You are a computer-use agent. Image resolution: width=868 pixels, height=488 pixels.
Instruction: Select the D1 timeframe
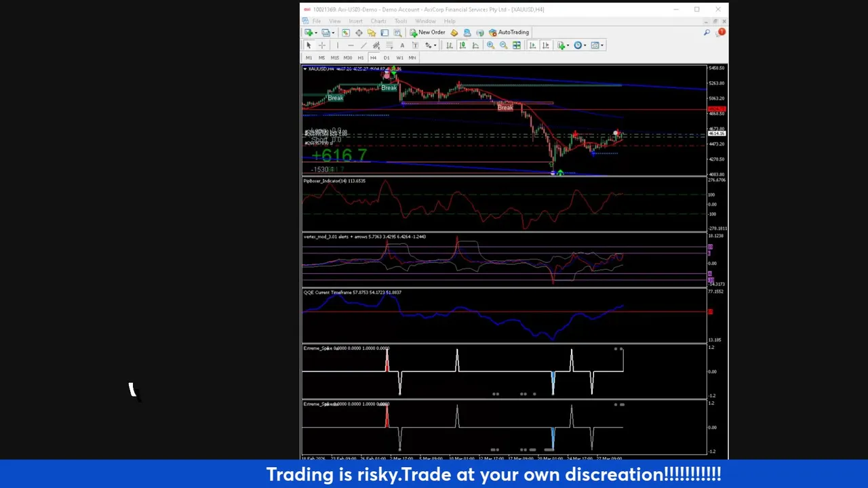click(x=387, y=58)
